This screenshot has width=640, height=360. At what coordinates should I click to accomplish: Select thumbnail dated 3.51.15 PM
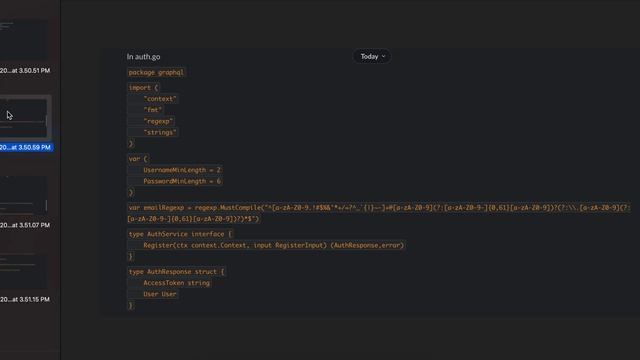click(23, 271)
